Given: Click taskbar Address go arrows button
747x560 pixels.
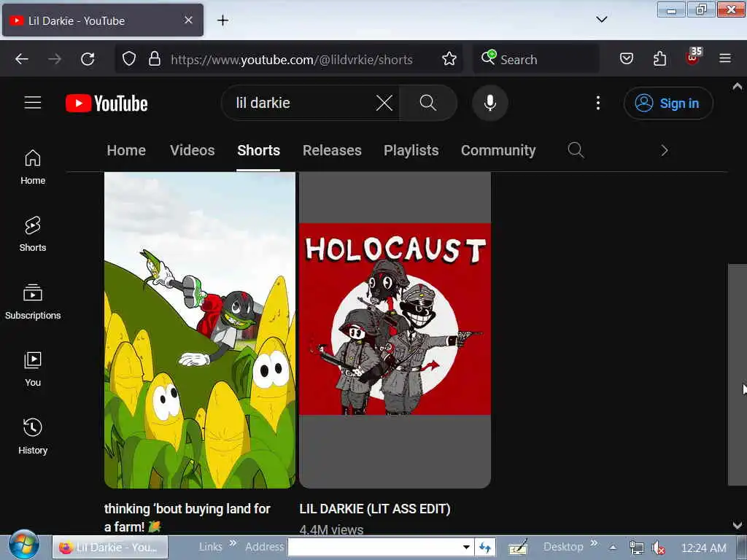Looking at the screenshot, I should [485, 548].
